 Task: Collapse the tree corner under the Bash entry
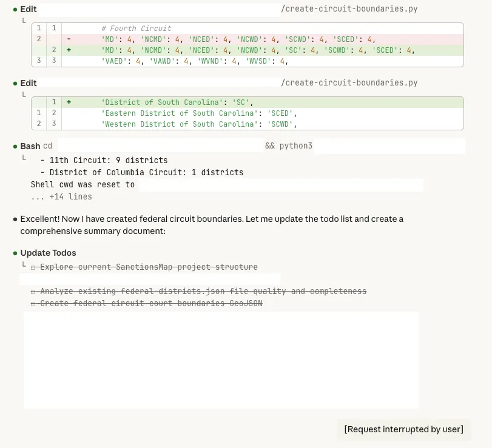click(x=24, y=158)
